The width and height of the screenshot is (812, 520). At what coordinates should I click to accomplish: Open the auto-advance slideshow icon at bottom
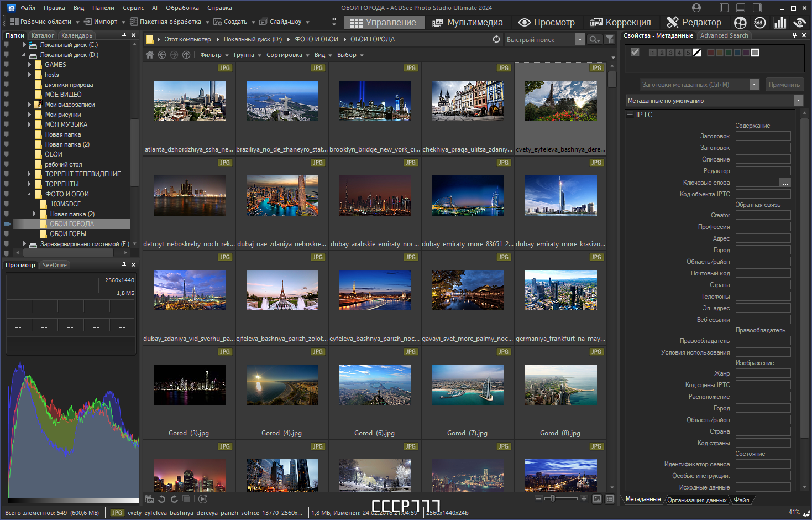pos(202,498)
